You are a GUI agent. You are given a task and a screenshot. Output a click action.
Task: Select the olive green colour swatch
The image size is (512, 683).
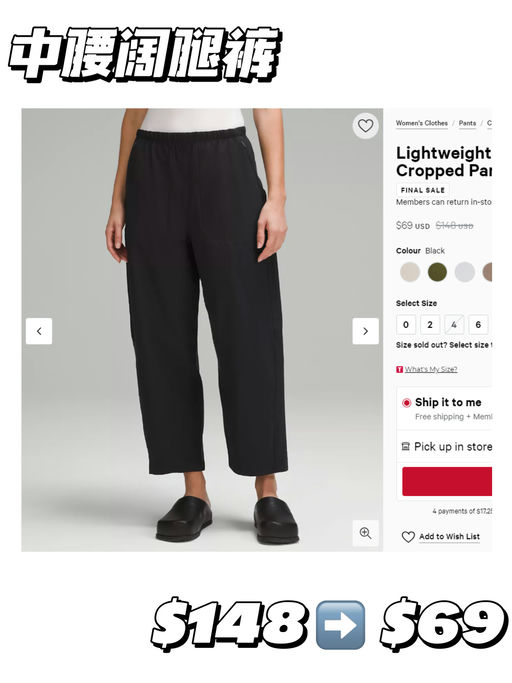(x=437, y=272)
